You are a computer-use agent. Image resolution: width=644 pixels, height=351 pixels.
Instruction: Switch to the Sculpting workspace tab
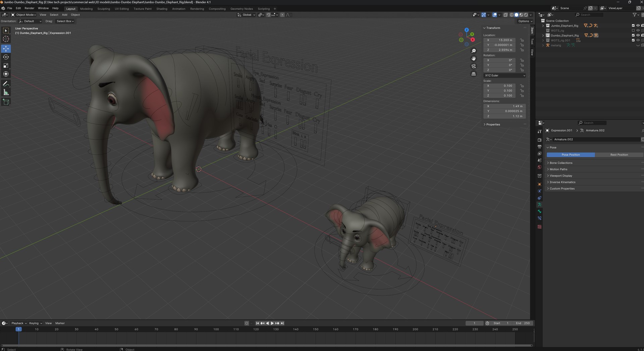104,9
